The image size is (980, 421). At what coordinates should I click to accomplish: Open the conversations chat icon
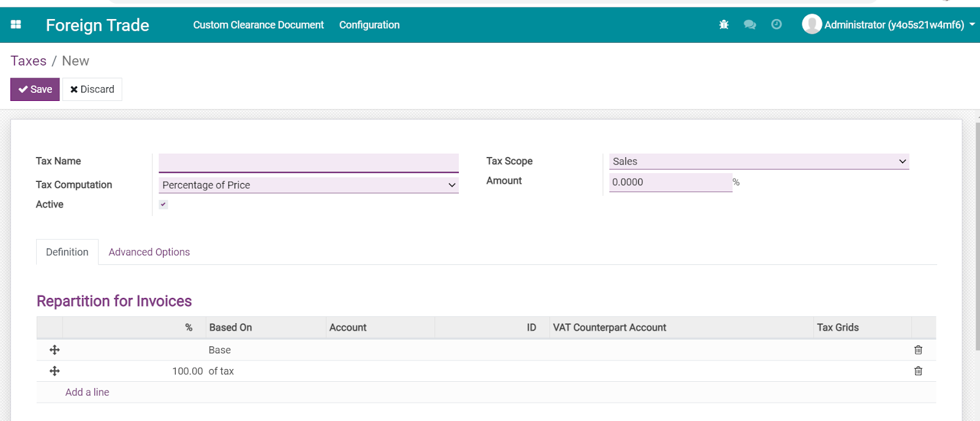coord(750,24)
